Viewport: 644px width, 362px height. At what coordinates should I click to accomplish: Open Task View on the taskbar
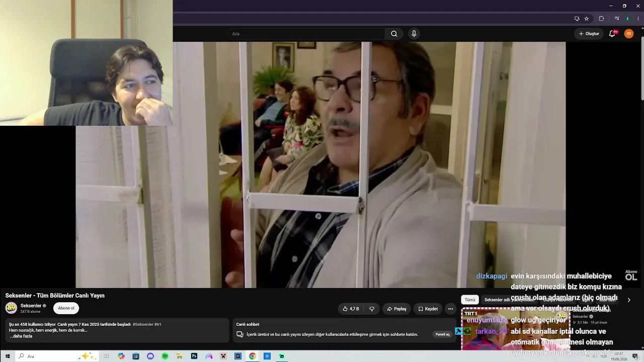pyautogui.click(x=106, y=356)
